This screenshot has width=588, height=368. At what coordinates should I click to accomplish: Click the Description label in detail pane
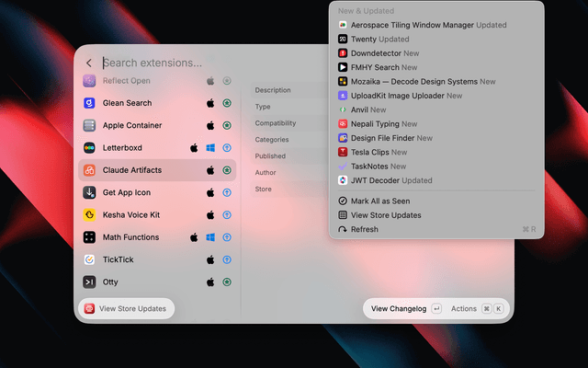tap(273, 90)
